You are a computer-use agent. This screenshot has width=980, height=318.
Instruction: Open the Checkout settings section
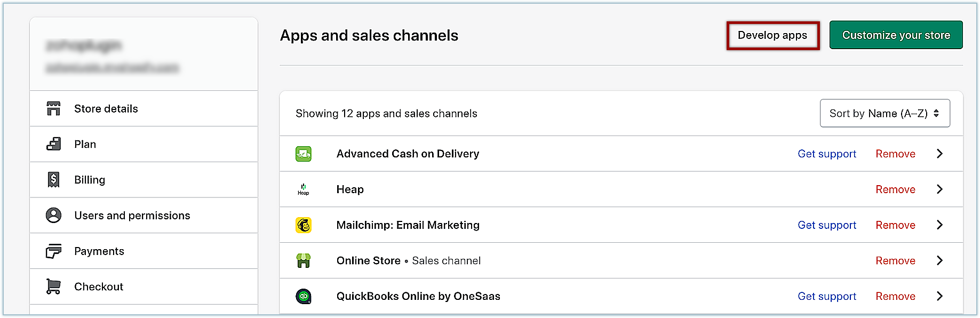[x=144, y=287]
